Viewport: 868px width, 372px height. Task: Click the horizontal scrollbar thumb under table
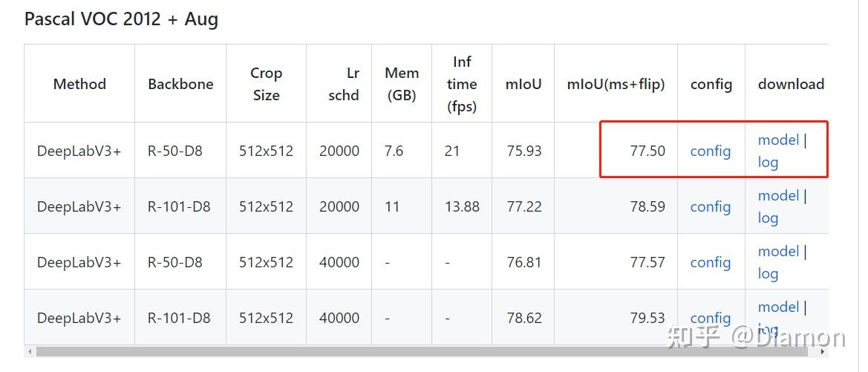[x=422, y=351]
